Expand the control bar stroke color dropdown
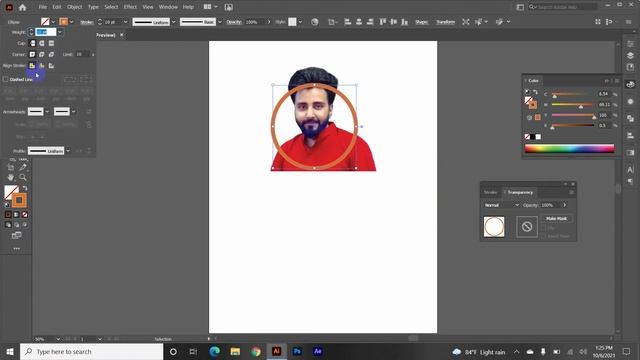 [x=71, y=22]
